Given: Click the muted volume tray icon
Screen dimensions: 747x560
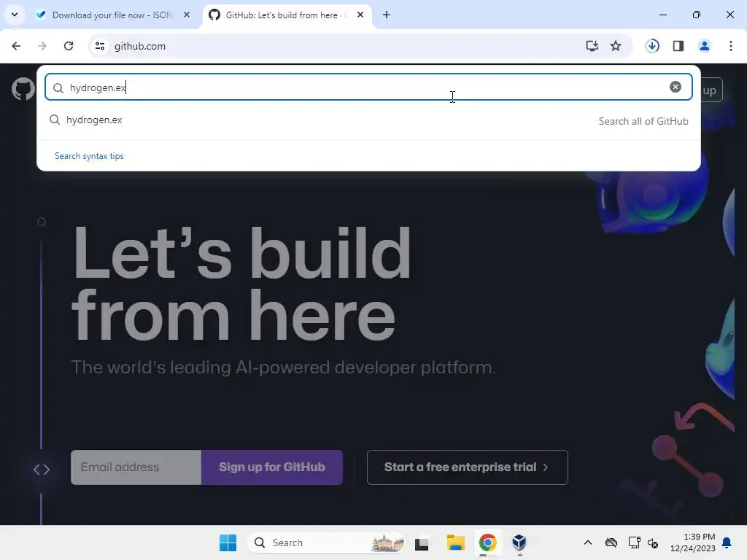Looking at the screenshot, I should point(653,542).
